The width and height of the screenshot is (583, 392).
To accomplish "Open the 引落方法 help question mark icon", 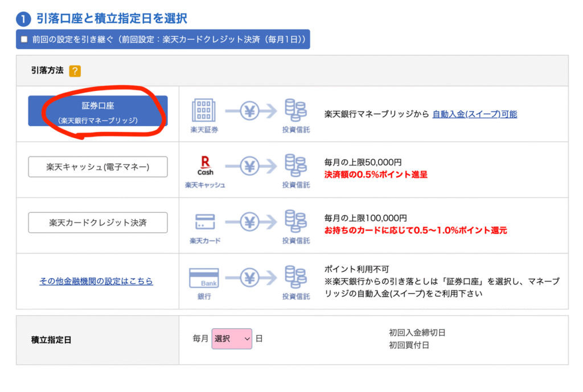I will (75, 71).
